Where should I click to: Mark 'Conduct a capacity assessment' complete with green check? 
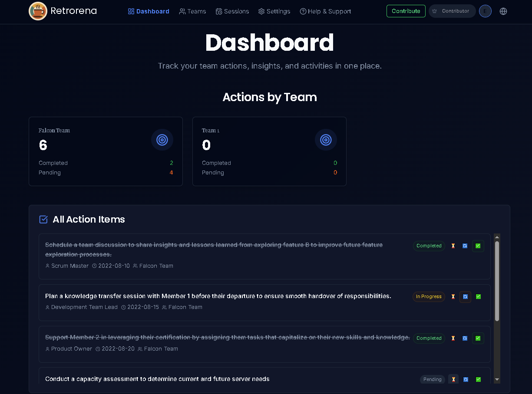coord(478,379)
